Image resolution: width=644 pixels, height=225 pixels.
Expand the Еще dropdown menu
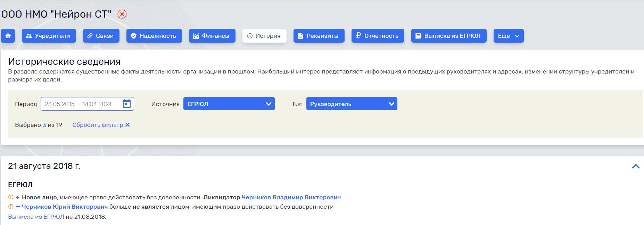tap(509, 36)
